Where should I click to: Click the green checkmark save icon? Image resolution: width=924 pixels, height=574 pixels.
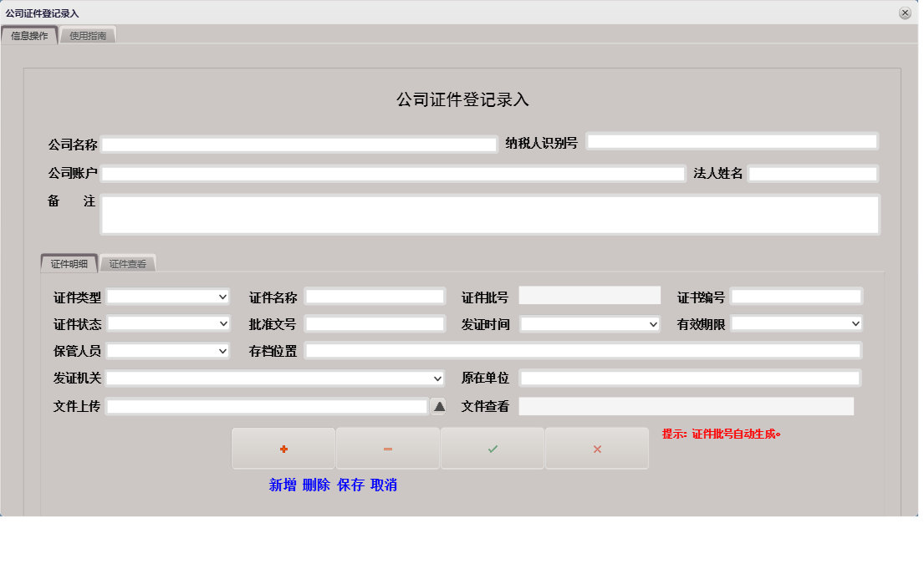pyautogui.click(x=492, y=448)
